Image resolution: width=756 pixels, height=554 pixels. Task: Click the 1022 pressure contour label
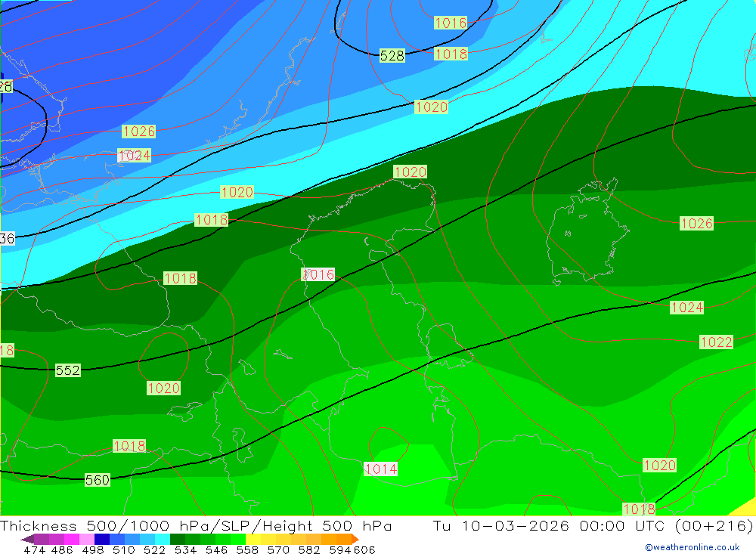point(717,342)
